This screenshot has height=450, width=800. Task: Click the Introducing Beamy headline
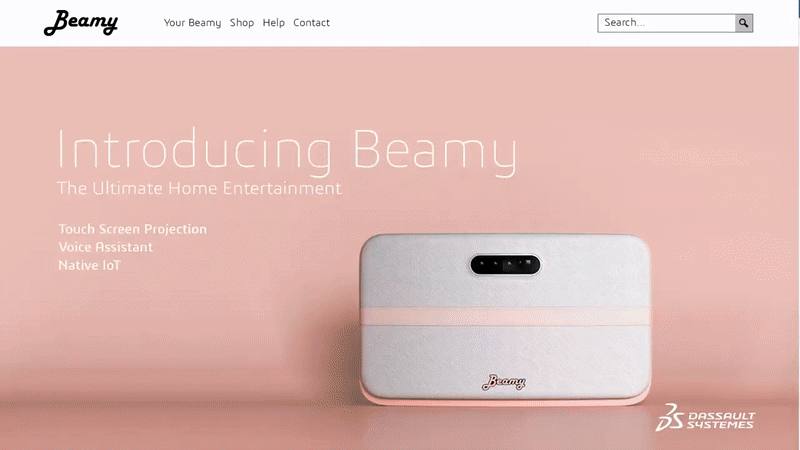(x=287, y=151)
